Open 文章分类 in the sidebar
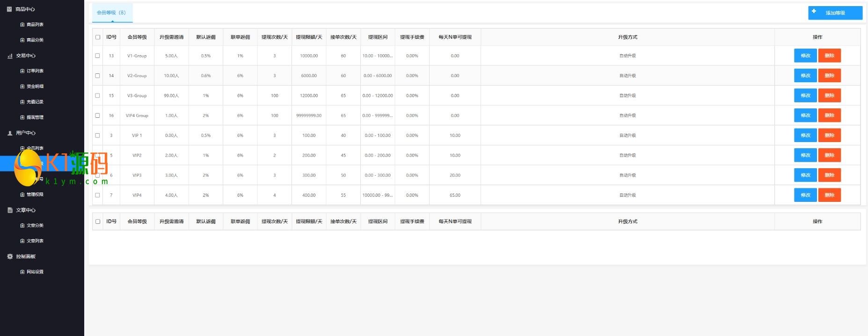Viewport: 868px width, 336px height. tap(35, 225)
